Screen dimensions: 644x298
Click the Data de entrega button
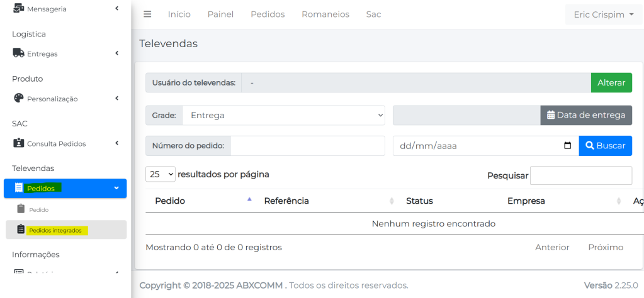point(585,115)
